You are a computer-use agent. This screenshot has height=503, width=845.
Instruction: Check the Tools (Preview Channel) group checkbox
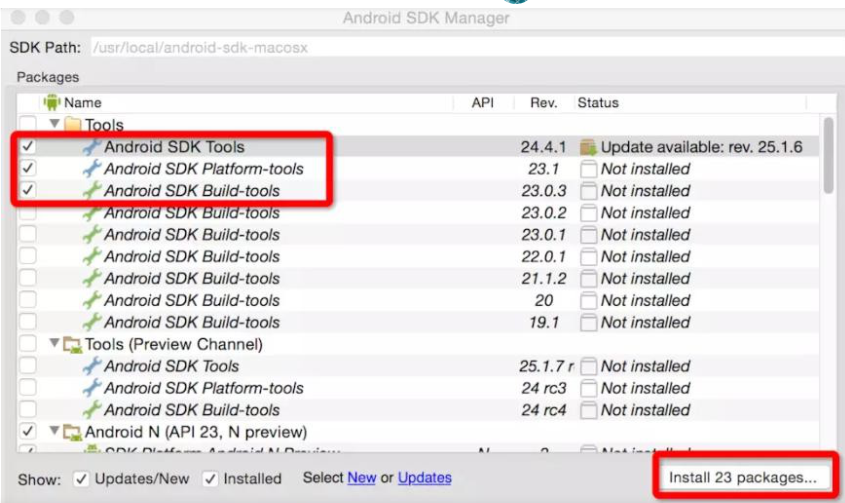tap(27, 343)
